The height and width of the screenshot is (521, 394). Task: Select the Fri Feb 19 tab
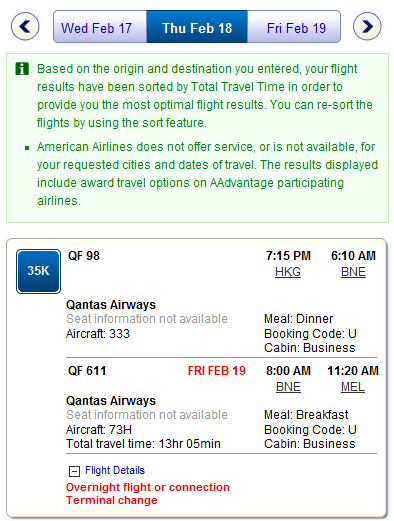pyautogui.click(x=294, y=27)
